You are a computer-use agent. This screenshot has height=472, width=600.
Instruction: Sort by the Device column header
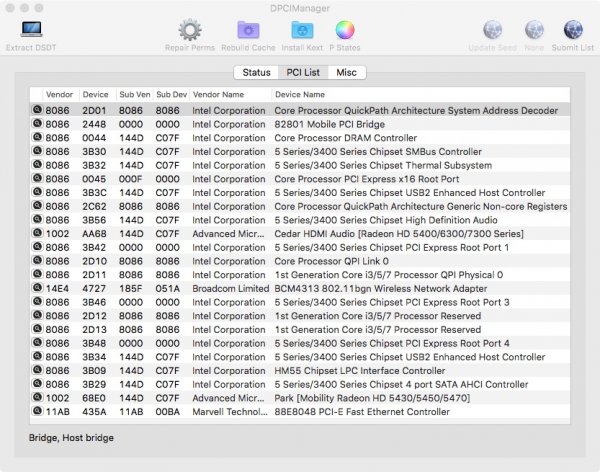(96, 95)
